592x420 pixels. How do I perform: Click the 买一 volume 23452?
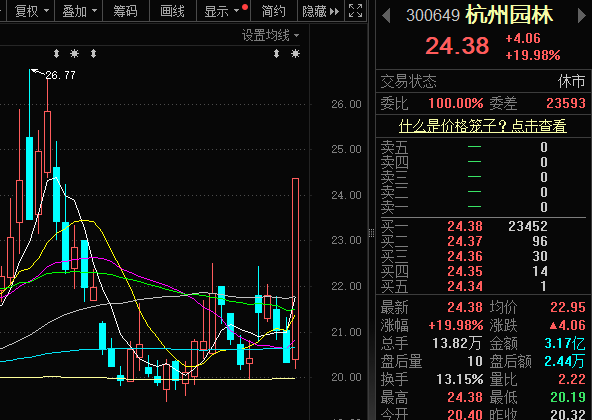coord(528,226)
